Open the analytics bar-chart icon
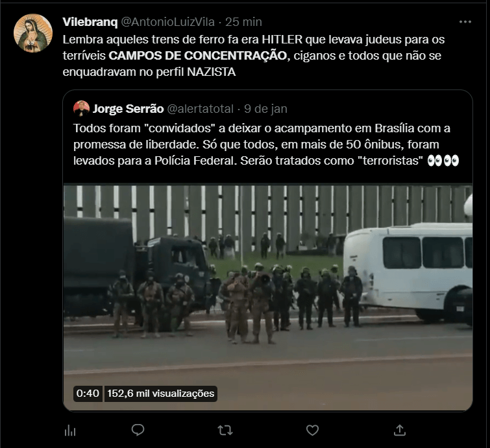490x448 pixels. (70, 431)
